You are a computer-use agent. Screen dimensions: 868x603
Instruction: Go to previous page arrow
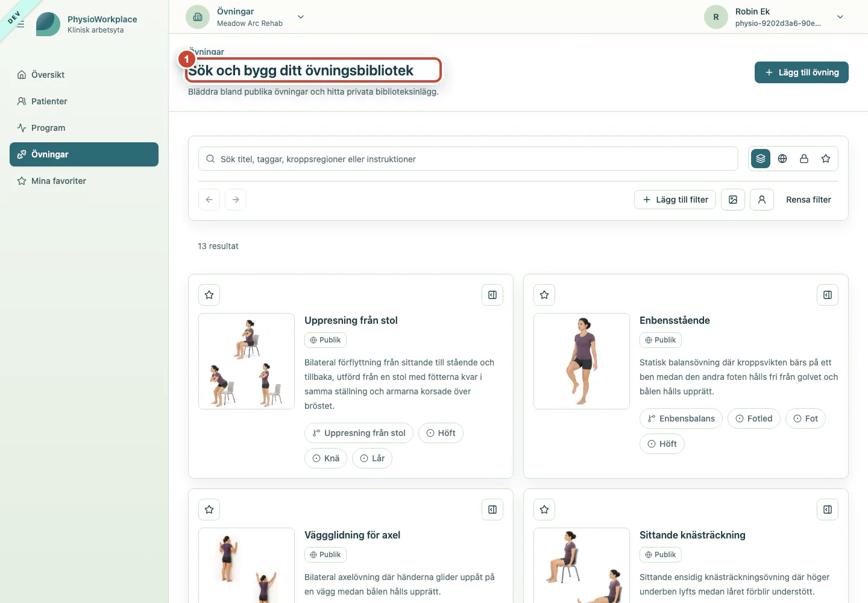[x=209, y=200]
